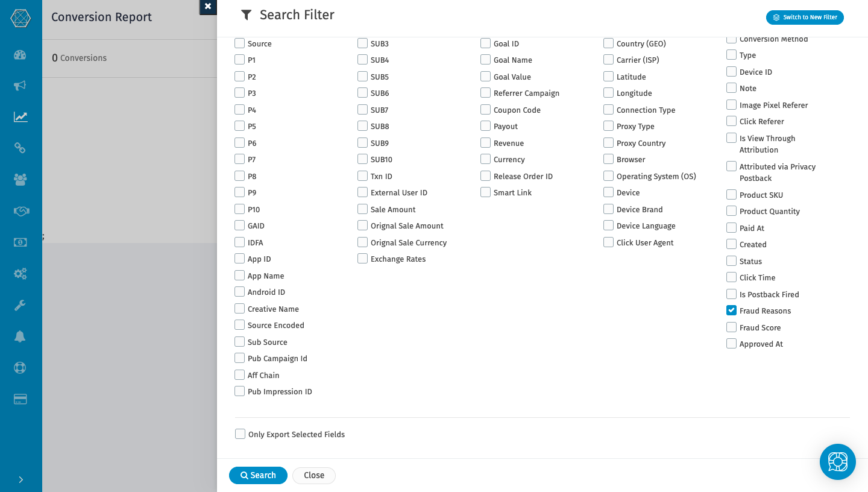Click the handshake icon in sidebar
Viewport: 868px width, 492px height.
[x=20, y=211]
